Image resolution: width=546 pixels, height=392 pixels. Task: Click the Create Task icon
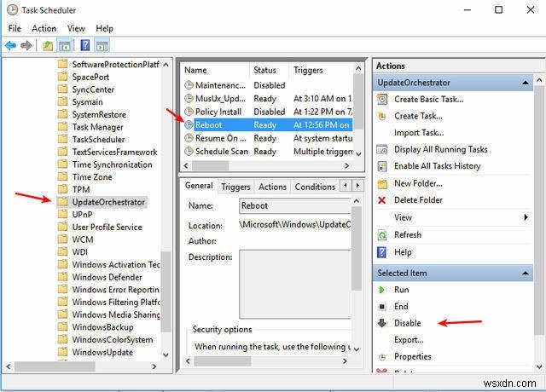pos(382,116)
